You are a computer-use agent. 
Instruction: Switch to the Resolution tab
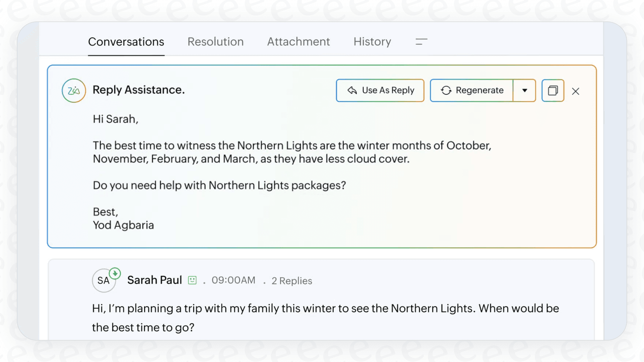pos(215,42)
